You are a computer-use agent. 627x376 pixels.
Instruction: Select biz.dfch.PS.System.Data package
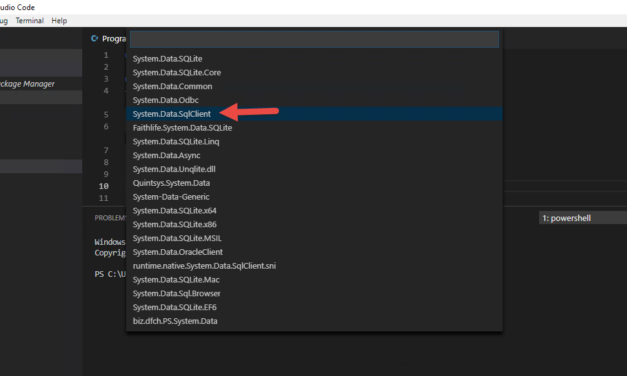click(314, 321)
